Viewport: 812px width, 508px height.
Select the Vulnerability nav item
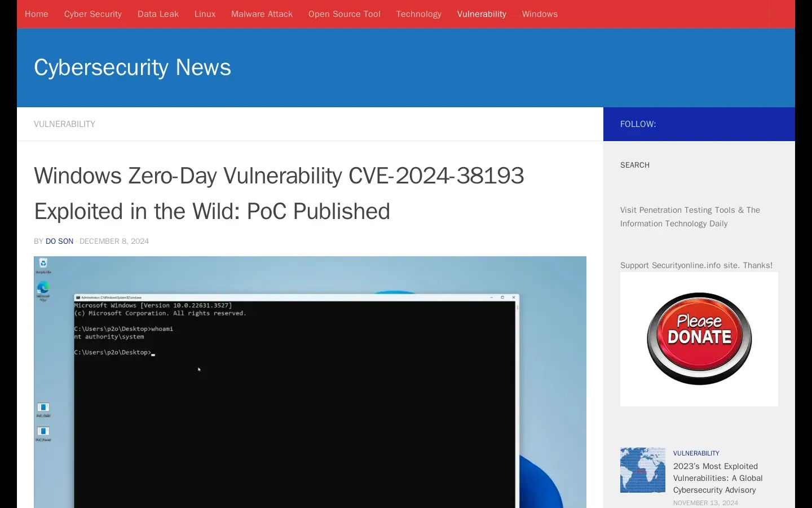pyautogui.click(x=482, y=14)
